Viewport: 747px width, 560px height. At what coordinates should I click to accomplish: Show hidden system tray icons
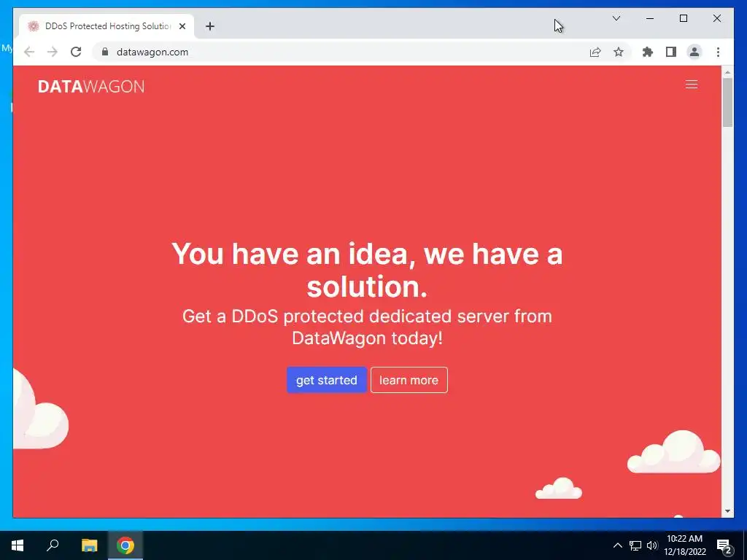pos(617,545)
